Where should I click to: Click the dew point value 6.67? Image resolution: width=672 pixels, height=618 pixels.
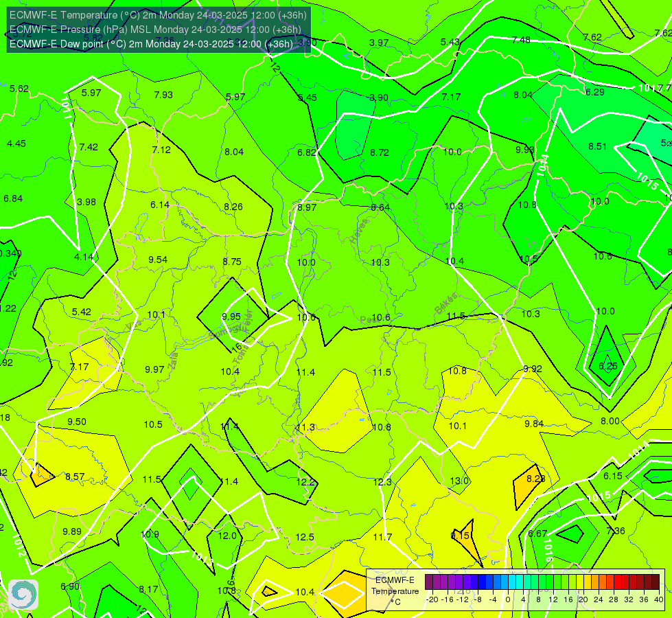pyautogui.click(x=537, y=534)
